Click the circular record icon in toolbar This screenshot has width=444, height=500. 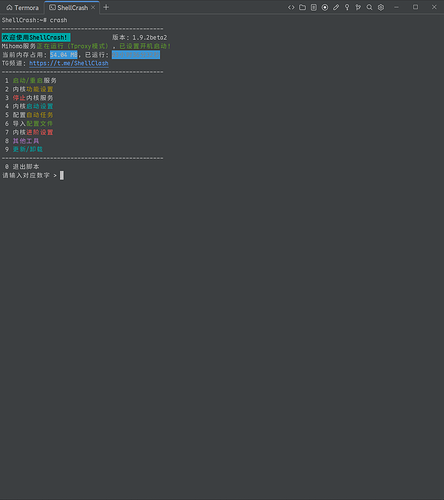click(325, 7)
